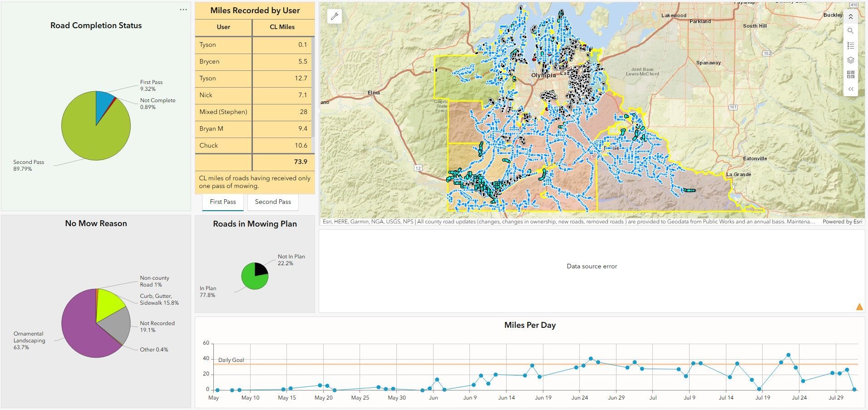Image resolution: width=868 pixels, height=410 pixels.
Task: Switch to the First Pass tab
Action: point(222,202)
